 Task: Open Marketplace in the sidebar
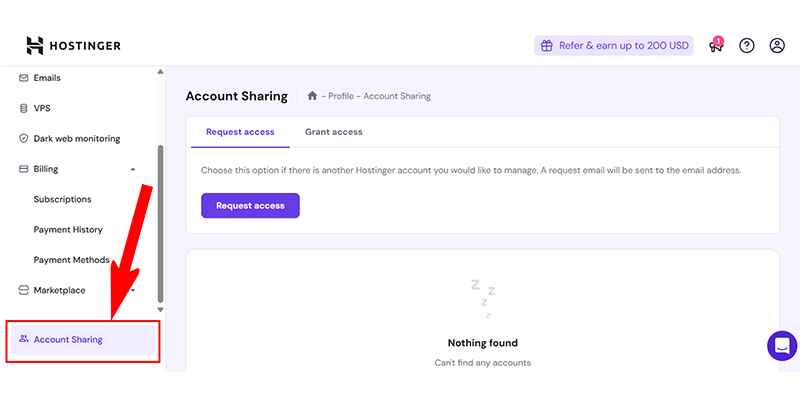tap(60, 290)
